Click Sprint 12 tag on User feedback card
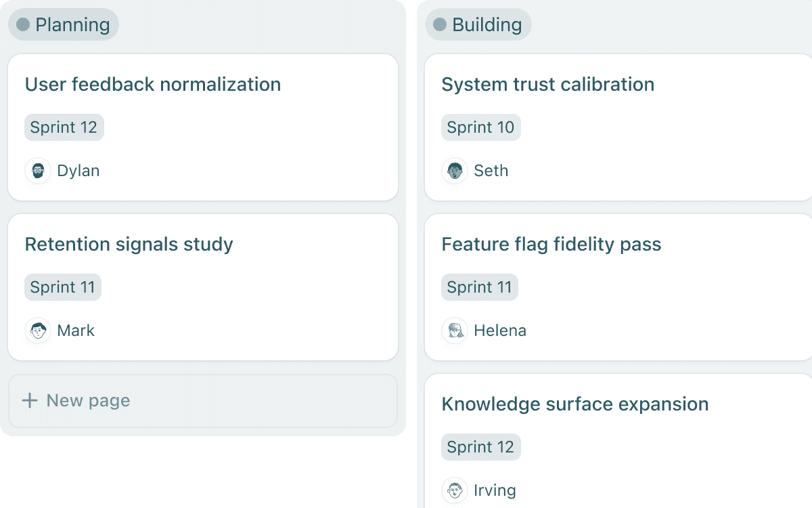This screenshot has width=812, height=508. pos(64,127)
